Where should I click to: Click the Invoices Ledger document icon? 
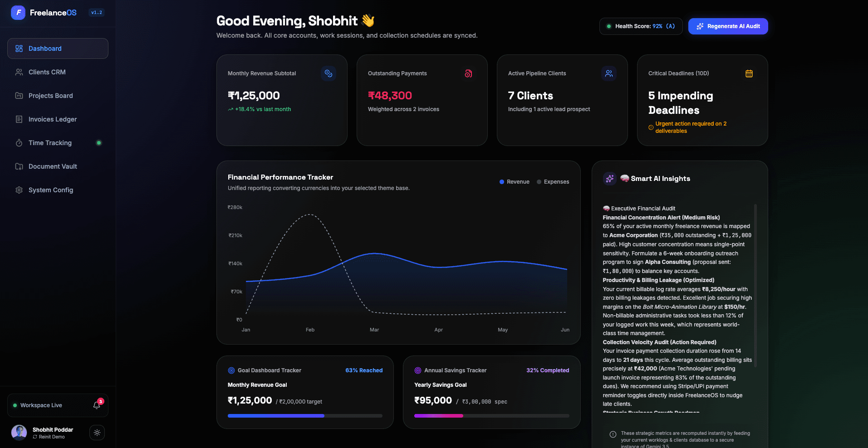[19, 119]
